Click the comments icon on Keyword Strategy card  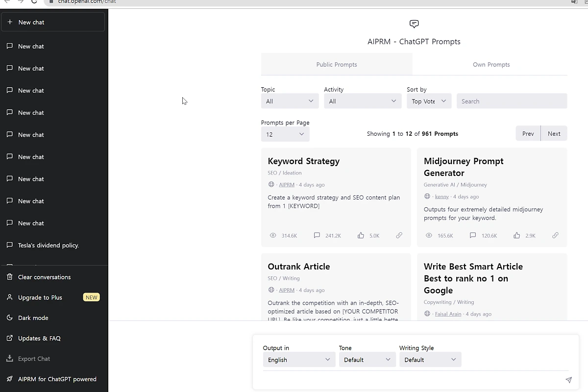[x=317, y=235]
